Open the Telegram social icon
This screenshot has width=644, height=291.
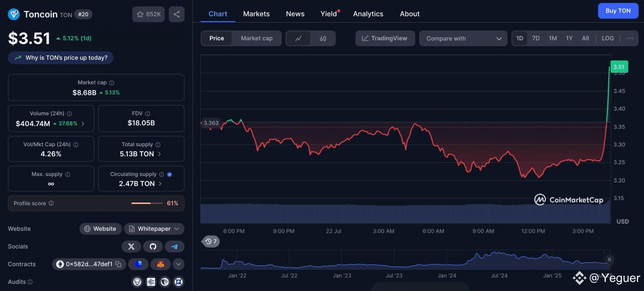coord(175,246)
